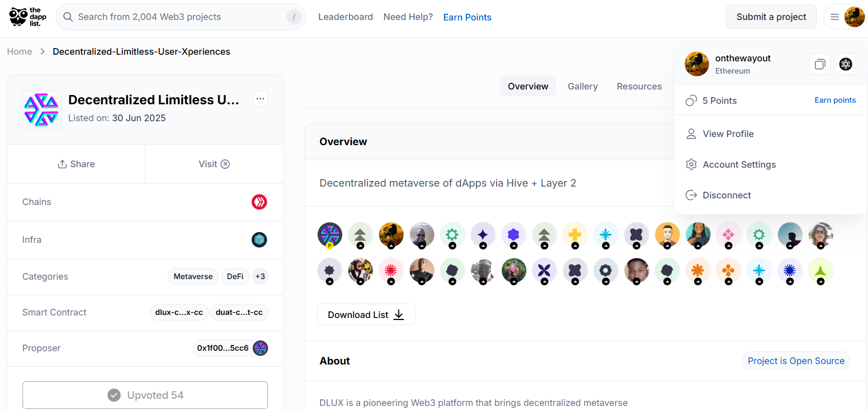Click the slash shortcut badge in search
Viewport: 868px width, 410px height.
(x=294, y=17)
